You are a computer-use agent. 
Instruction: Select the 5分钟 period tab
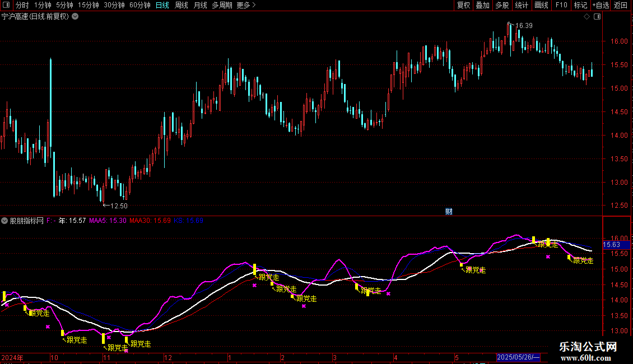pyautogui.click(x=64, y=5)
